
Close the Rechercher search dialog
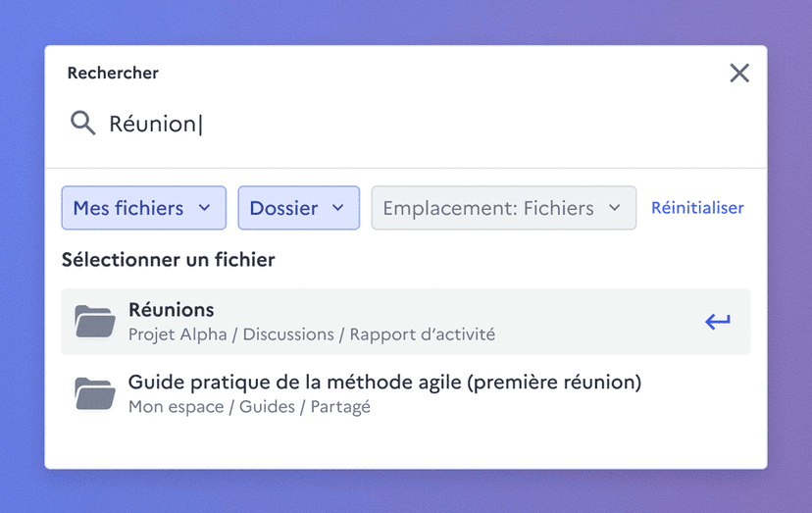739,74
